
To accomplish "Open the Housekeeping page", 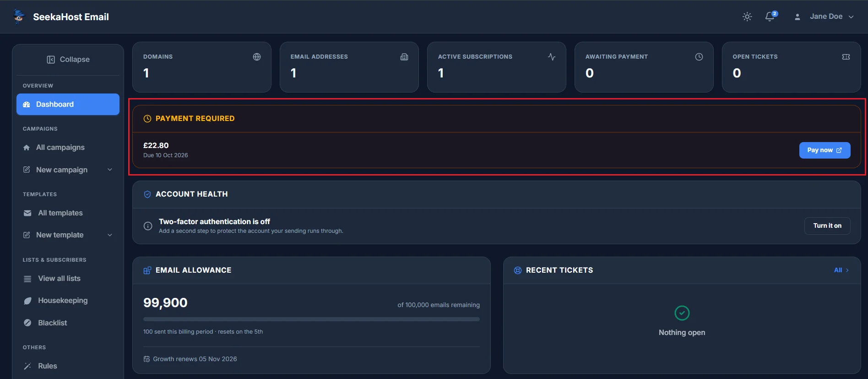I will (68, 301).
